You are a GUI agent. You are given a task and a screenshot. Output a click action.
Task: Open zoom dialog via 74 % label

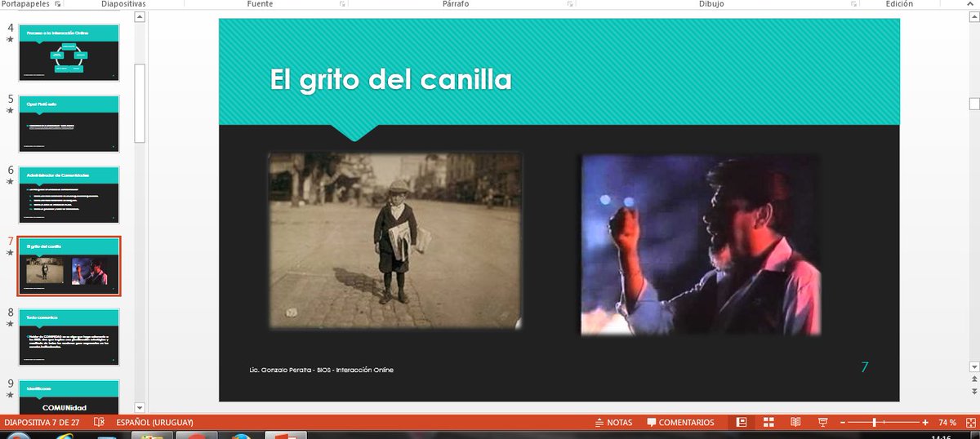(947, 423)
